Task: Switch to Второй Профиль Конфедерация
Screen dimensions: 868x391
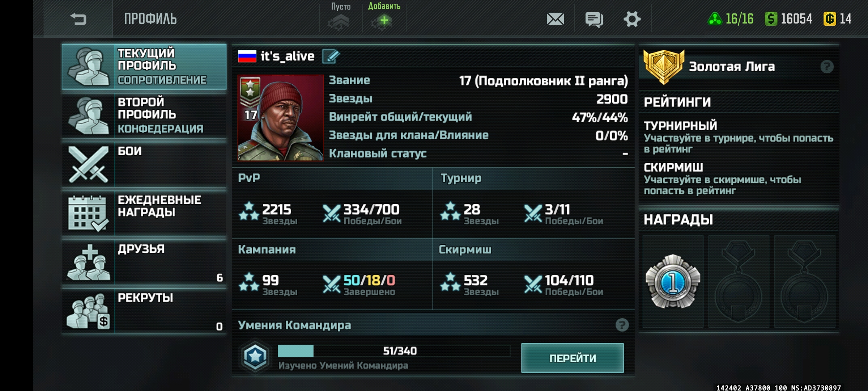Action: point(144,115)
